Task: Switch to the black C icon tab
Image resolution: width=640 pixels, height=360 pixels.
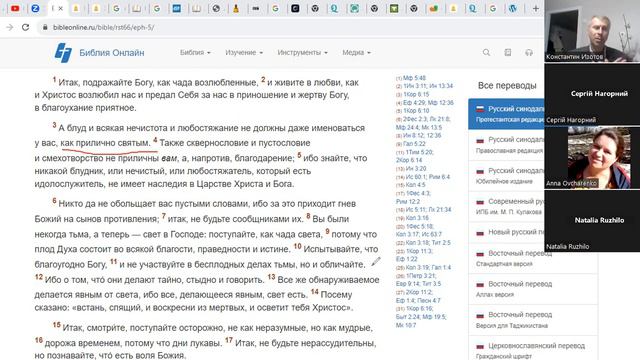Action: click(x=295, y=8)
